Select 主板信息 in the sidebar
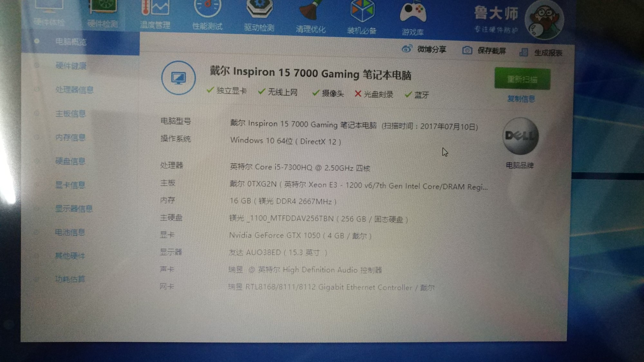 pyautogui.click(x=71, y=114)
